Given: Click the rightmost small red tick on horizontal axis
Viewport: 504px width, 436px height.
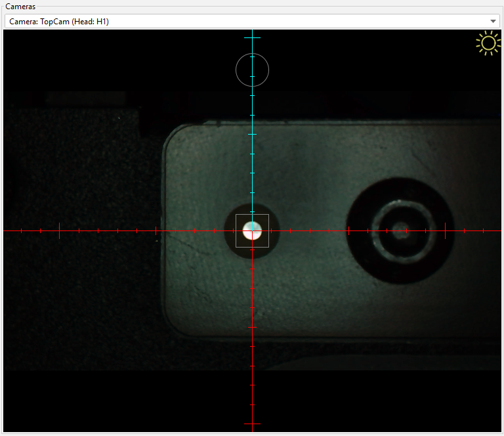Looking at the screenshot, I should [x=484, y=230].
